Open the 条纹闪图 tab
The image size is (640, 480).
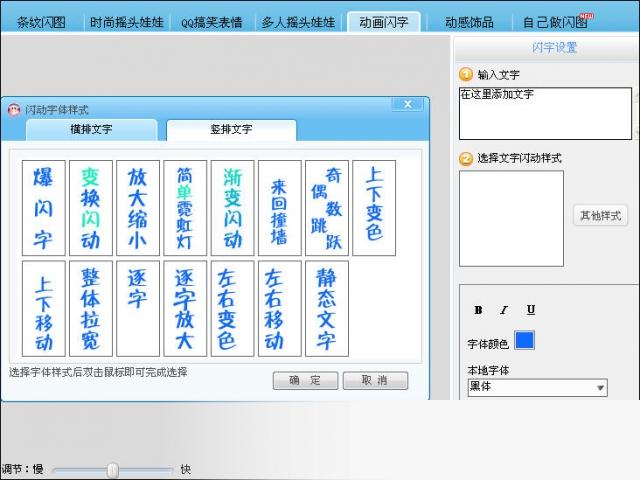click(41, 22)
